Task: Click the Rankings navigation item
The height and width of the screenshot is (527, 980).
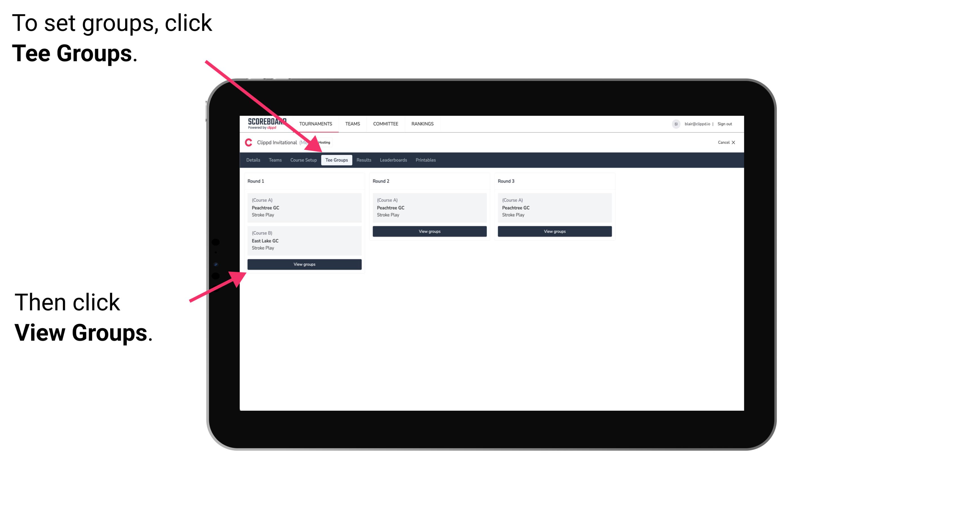Action: tap(423, 123)
